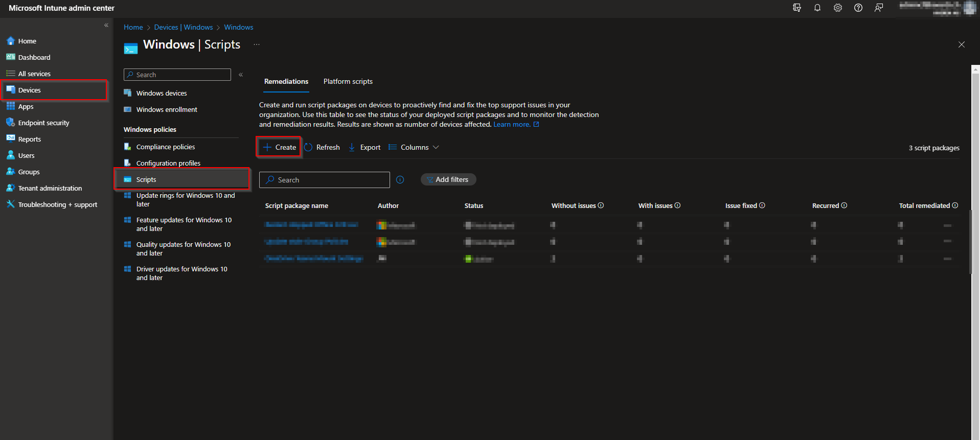Close the Windows Scripts blade
This screenshot has height=440, width=980.
(x=962, y=44)
